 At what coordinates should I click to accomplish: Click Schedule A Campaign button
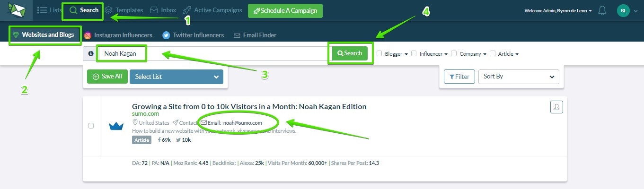click(285, 10)
